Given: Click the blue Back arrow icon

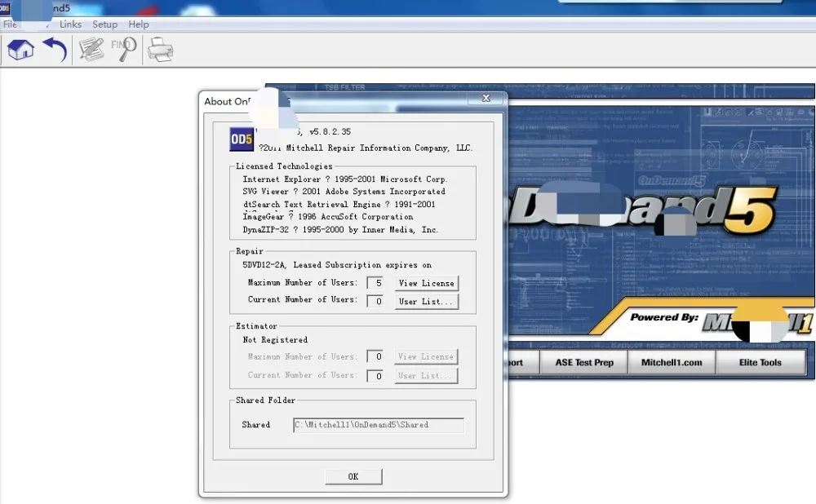Looking at the screenshot, I should [x=55, y=50].
